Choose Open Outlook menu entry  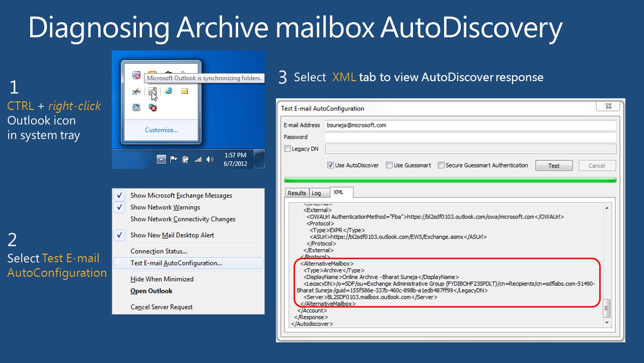[x=188, y=291]
